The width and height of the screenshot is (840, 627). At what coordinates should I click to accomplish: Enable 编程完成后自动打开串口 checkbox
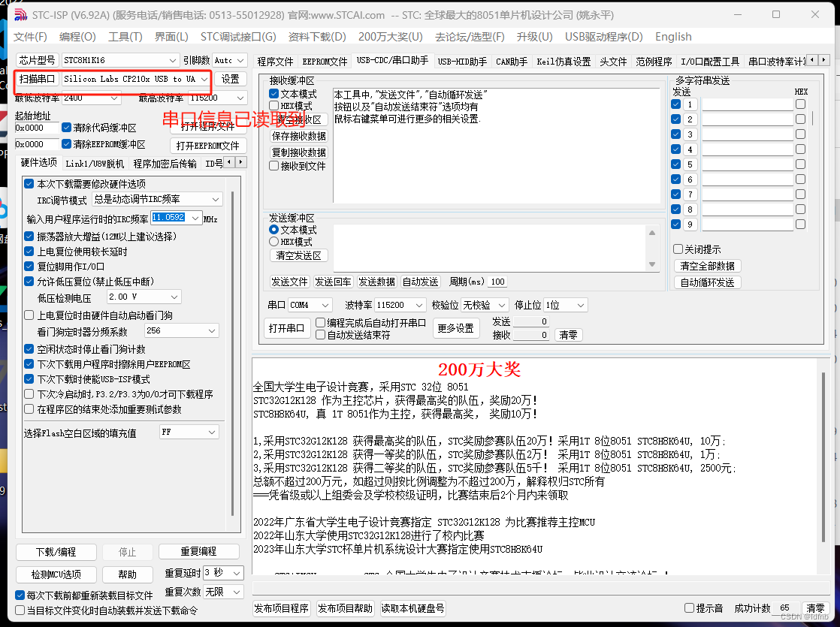320,322
